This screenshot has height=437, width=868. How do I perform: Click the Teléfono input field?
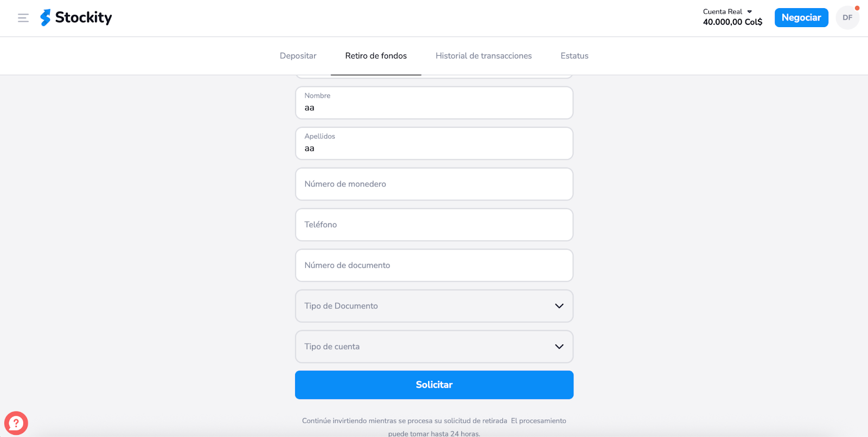[434, 225]
